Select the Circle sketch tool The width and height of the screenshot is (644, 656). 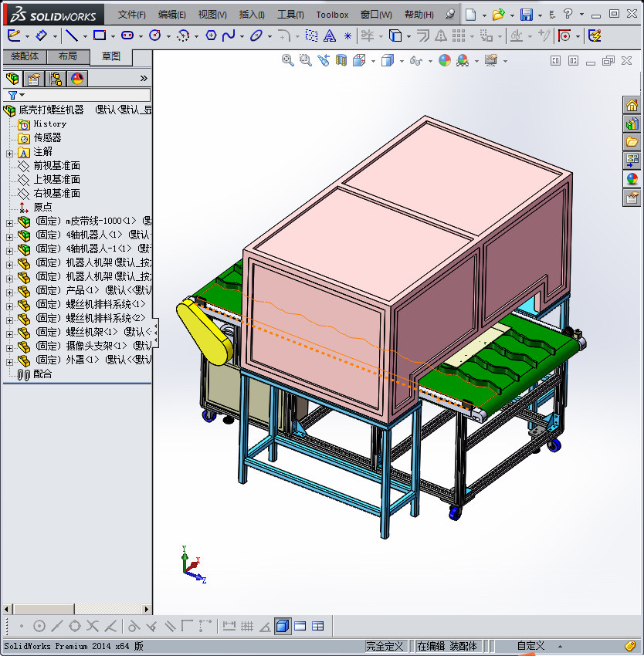click(x=155, y=36)
